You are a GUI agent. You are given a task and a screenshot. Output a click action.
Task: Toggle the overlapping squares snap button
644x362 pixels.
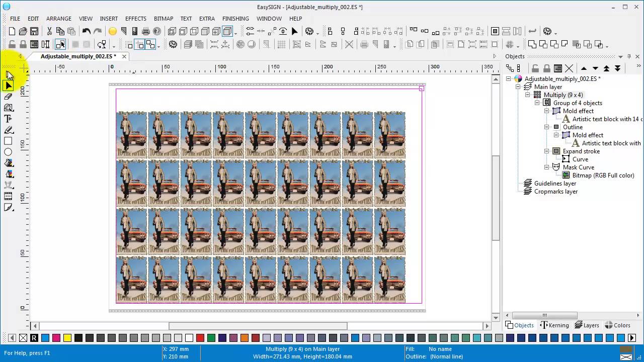click(150, 44)
